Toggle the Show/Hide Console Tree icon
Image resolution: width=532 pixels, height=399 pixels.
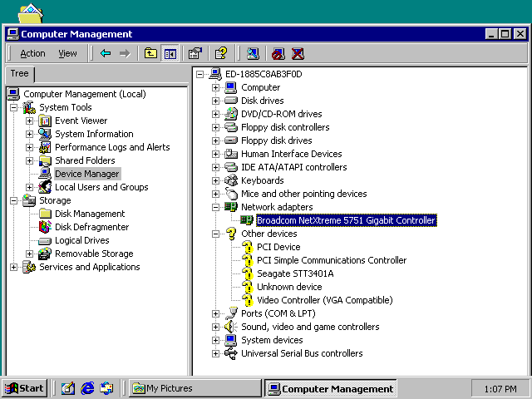point(170,53)
